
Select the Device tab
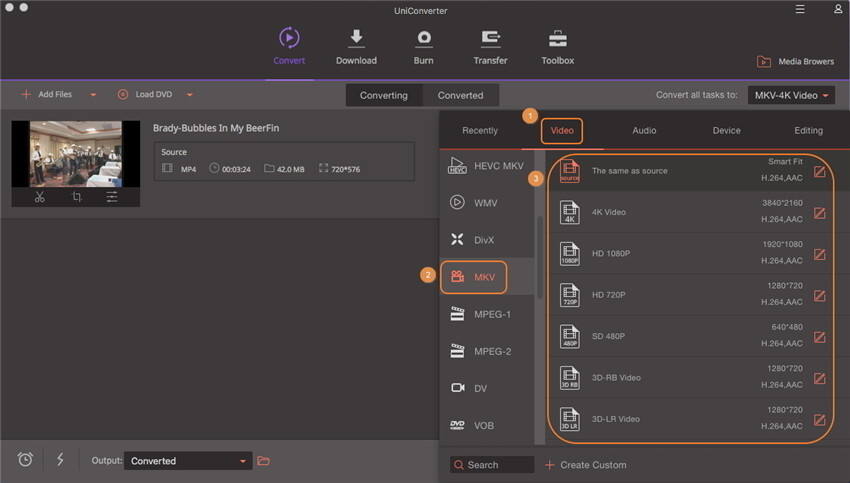pos(726,131)
